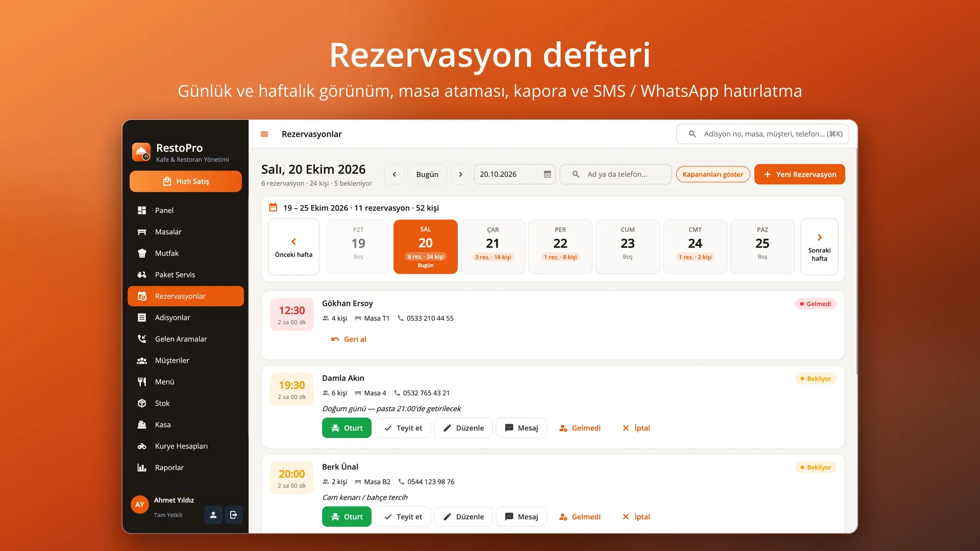Image resolution: width=980 pixels, height=551 pixels.
Task: Open Kurye Hesapları in the sidebar
Action: [186, 446]
